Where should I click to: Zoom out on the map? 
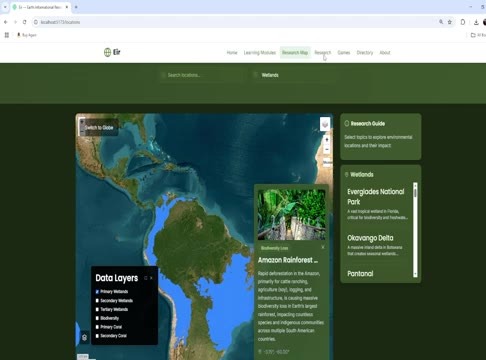[327, 149]
